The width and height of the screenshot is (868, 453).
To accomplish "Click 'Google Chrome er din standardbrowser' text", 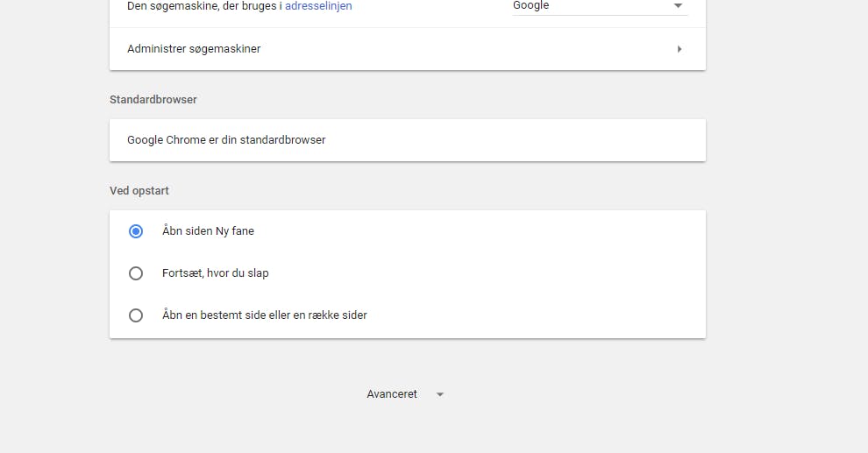I will (x=226, y=140).
